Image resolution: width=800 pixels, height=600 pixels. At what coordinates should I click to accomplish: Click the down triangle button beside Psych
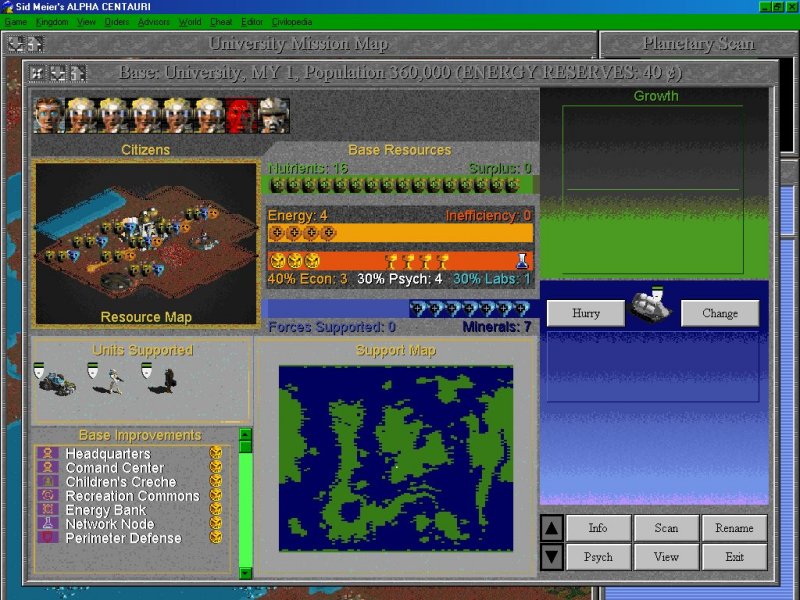coord(552,557)
